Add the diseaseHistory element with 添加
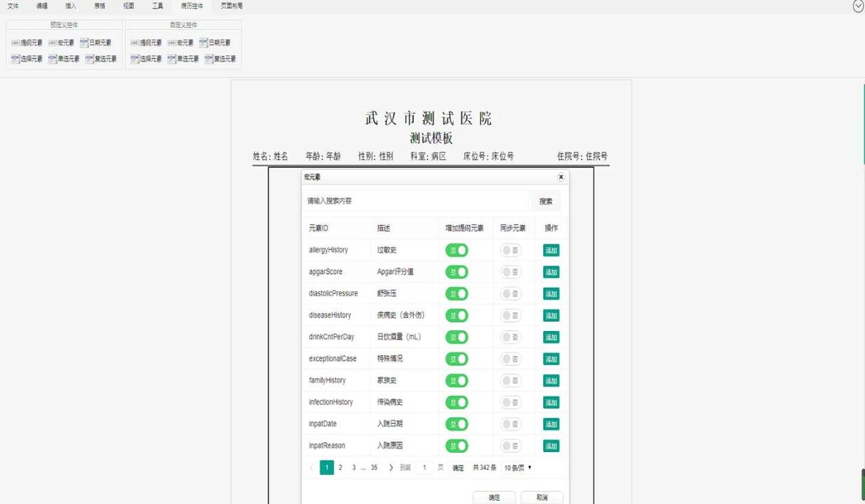 551,315
